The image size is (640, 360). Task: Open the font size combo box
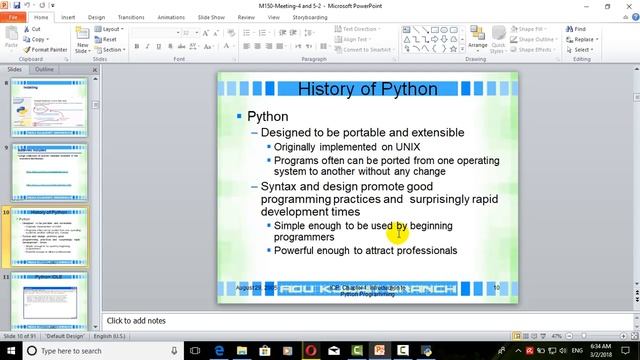pos(191,33)
